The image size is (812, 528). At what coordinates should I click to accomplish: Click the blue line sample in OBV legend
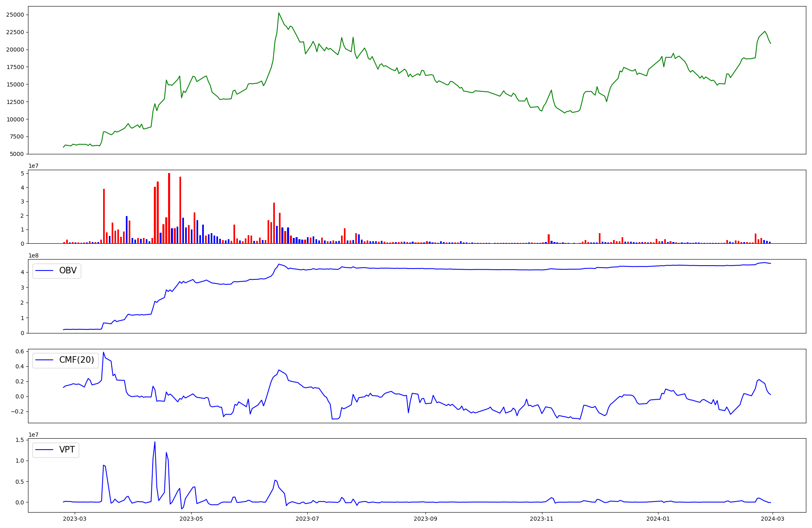(45, 270)
